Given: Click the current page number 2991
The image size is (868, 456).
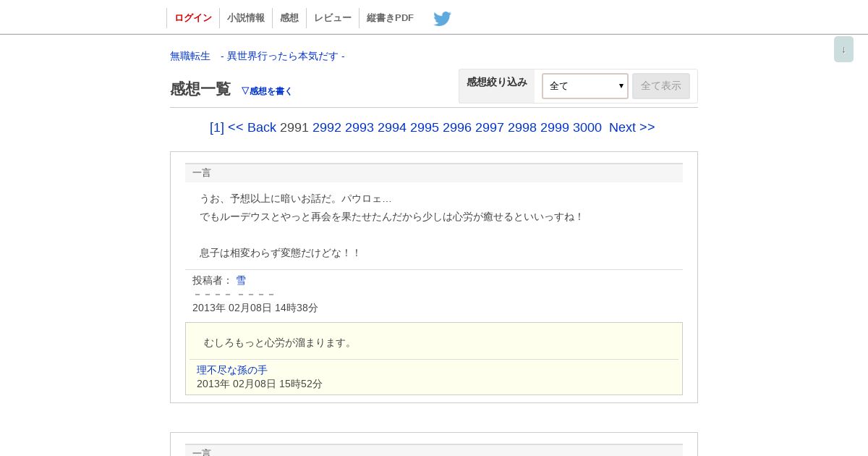Looking at the screenshot, I should tap(294, 127).
